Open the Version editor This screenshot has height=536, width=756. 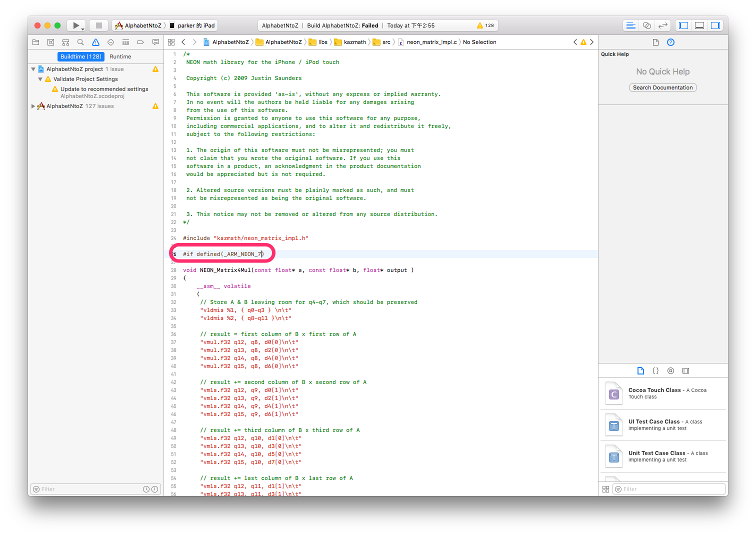[x=663, y=25]
